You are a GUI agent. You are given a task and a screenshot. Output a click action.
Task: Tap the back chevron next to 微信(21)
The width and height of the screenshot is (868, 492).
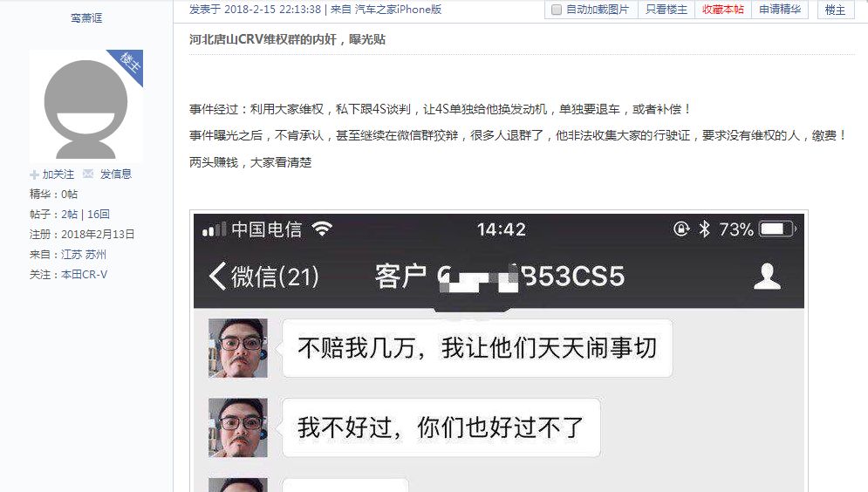[x=217, y=276]
